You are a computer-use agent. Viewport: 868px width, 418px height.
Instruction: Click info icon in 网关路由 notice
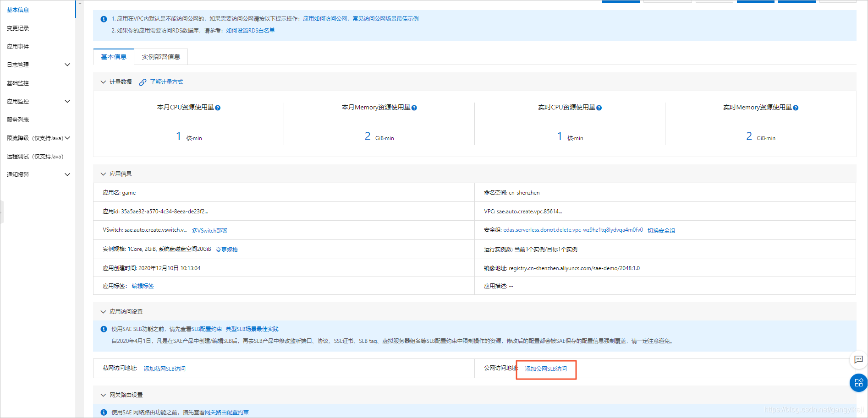coord(104,413)
